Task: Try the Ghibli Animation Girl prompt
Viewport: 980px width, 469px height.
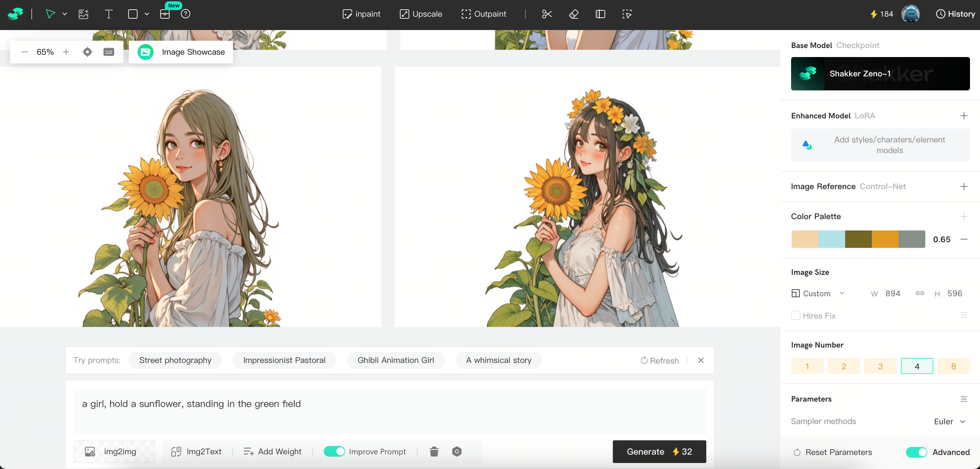Action: coord(396,360)
